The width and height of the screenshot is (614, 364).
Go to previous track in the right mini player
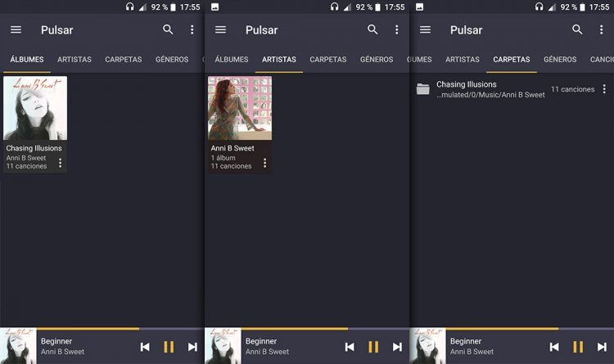point(554,347)
